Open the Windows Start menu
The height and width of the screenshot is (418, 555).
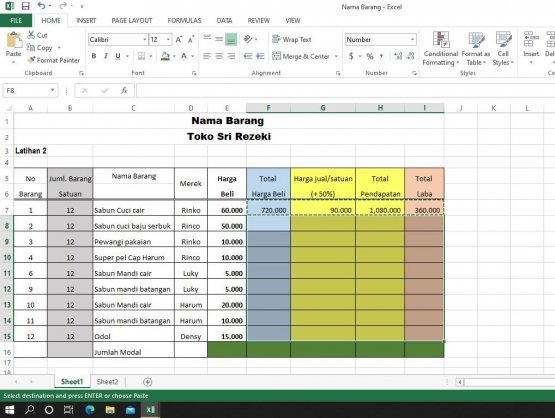[10, 410]
